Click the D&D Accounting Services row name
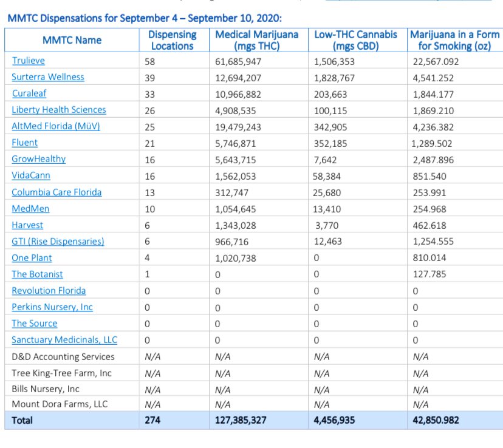The image size is (503, 448). (x=63, y=357)
